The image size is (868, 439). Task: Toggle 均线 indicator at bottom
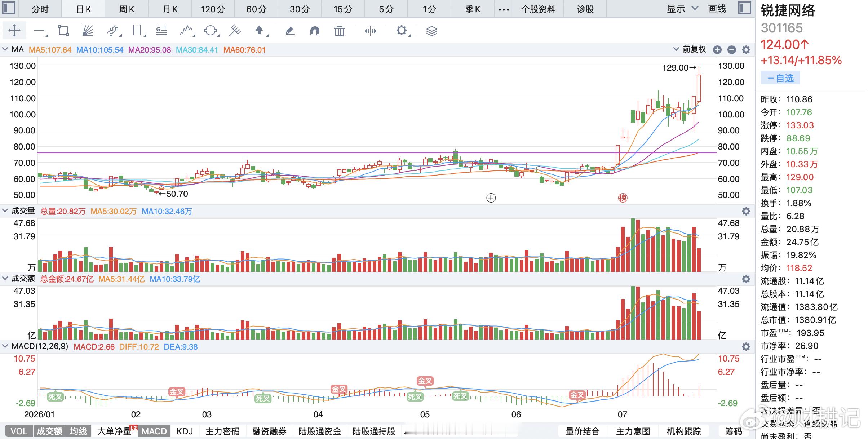tap(78, 431)
